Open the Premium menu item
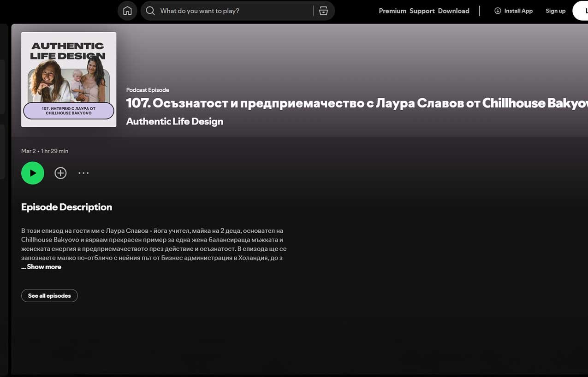 pyautogui.click(x=392, y=11)
